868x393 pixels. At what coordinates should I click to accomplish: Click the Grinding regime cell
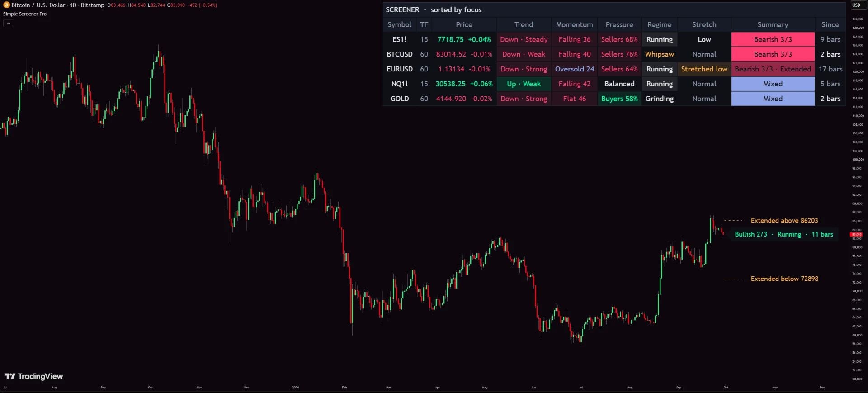(x=659, y=99)
